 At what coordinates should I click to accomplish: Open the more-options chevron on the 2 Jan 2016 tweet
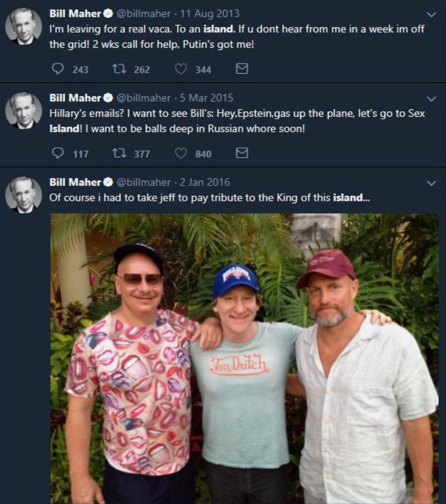click(431, 183)
